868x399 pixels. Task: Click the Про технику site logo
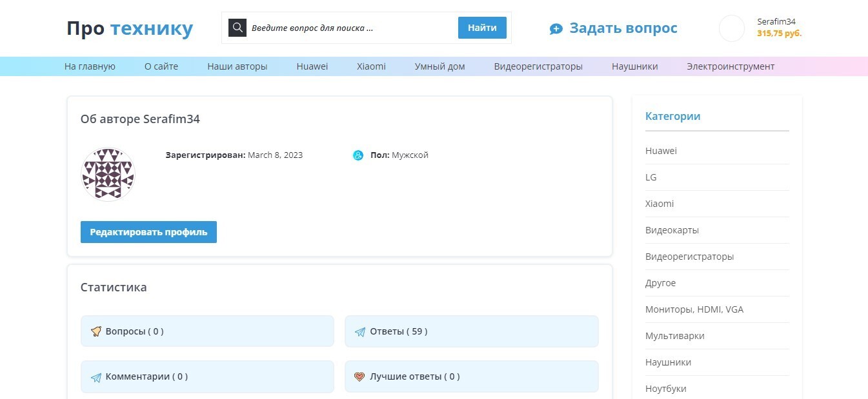(130, 28)
